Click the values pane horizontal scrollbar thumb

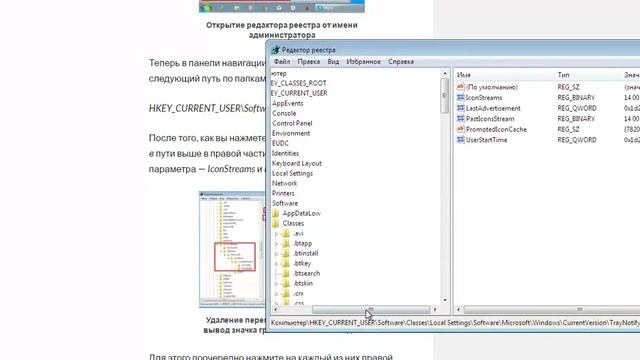pyautogui.click(x=552, y=309)
